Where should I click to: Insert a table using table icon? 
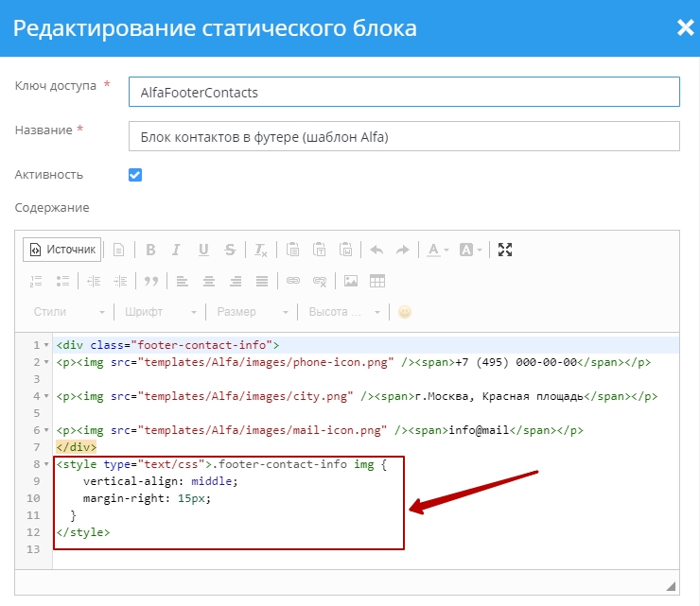(x=377, y=281)
